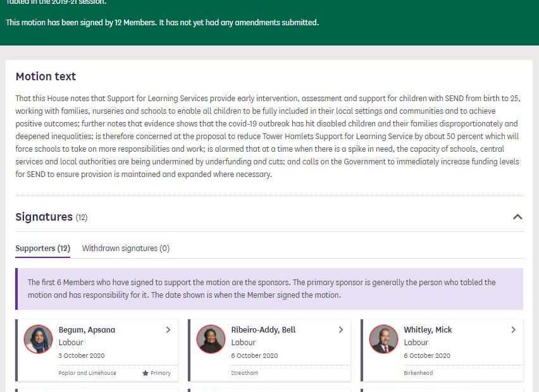Image resolution: width=539 pixels, height=392 pixels.
Task: Select the Supporters (12) tab
Action: [x=42, y=248]
